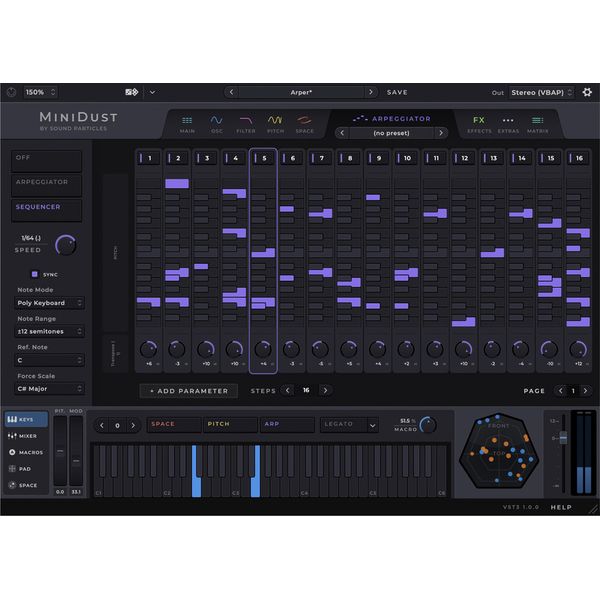600x600 pixels.
Task: Decrease keyboard octave value
Action: tap(102, 426)
